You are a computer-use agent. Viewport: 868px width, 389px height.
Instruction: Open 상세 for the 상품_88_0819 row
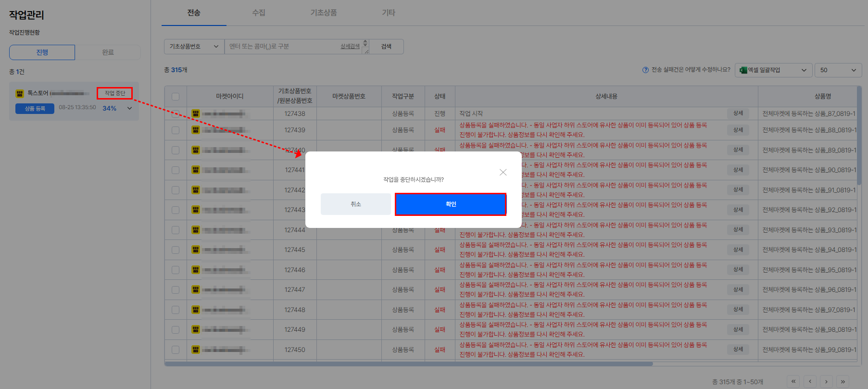click(x=738, y=130)
